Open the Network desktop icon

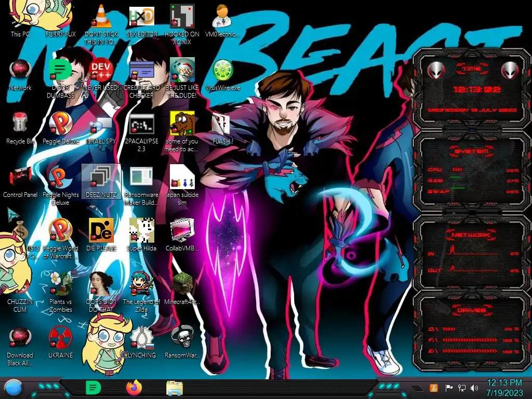pyautogui.click(x=20, y=74)
